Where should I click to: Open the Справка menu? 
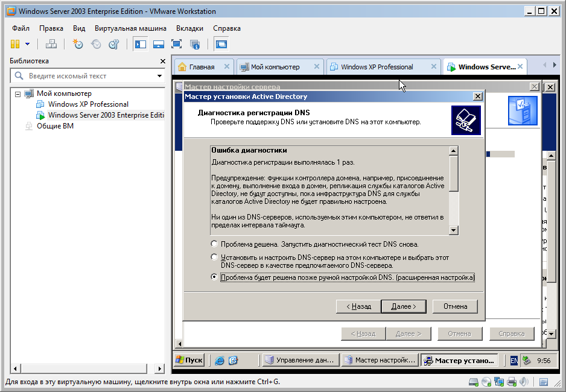pyautogui.click(x=227, y=28)
